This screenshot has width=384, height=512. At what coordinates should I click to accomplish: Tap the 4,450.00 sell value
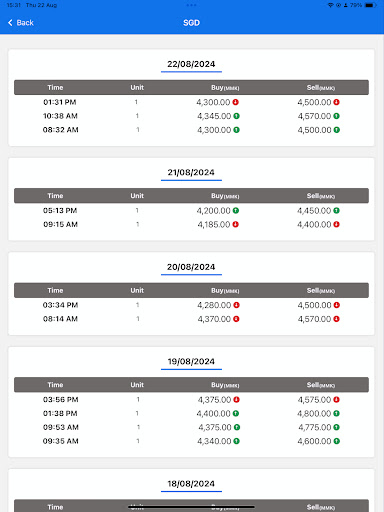314,210
